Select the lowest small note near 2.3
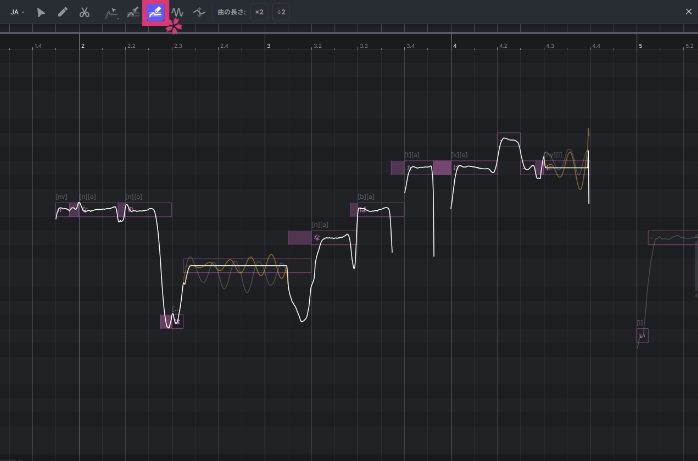This screenshot has height=461, width=698. coord(171,321)
